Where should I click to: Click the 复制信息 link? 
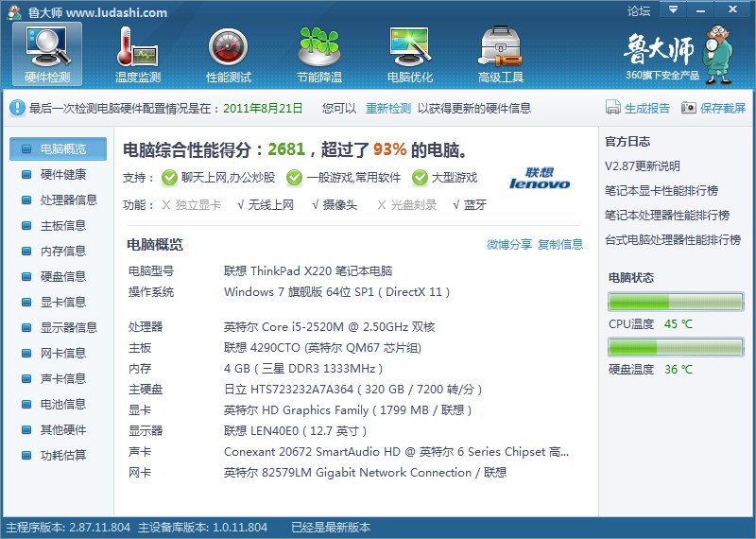point(560,245)
